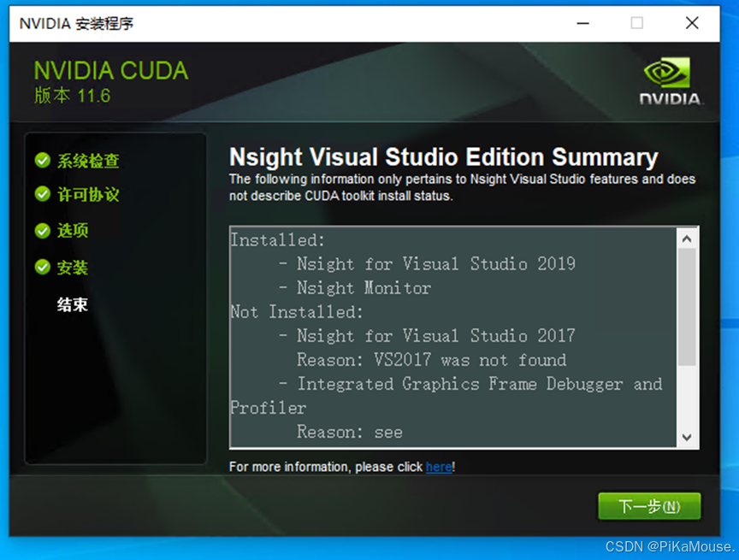Click the '版本 11.6' version text

tap(72, 96)
